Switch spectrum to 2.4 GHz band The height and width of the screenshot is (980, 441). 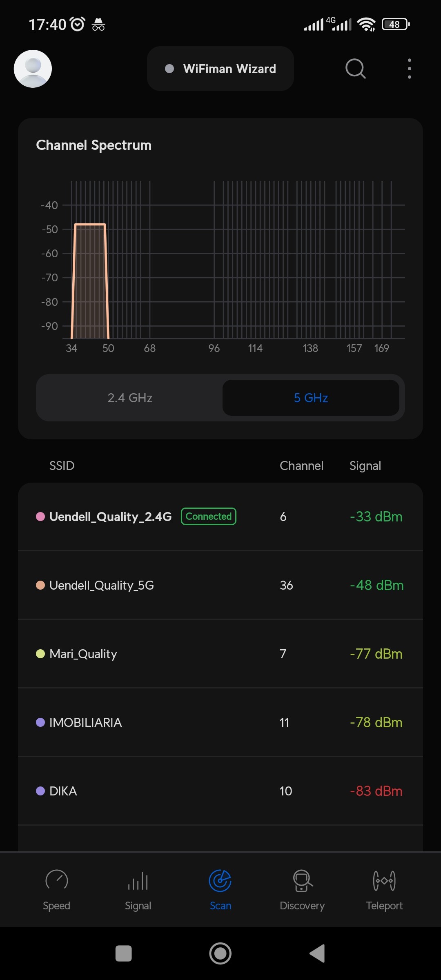130,398
